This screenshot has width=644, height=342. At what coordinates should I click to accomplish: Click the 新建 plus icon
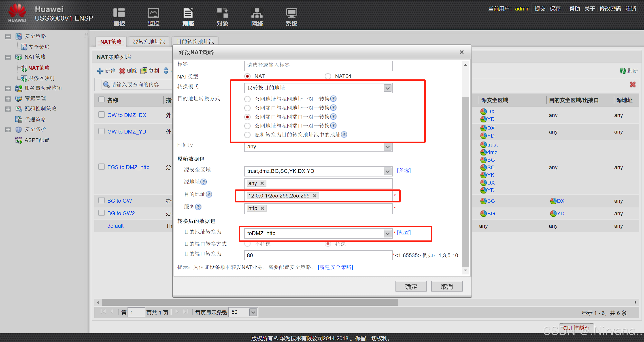pyautogui.click(x=100, y=71)
